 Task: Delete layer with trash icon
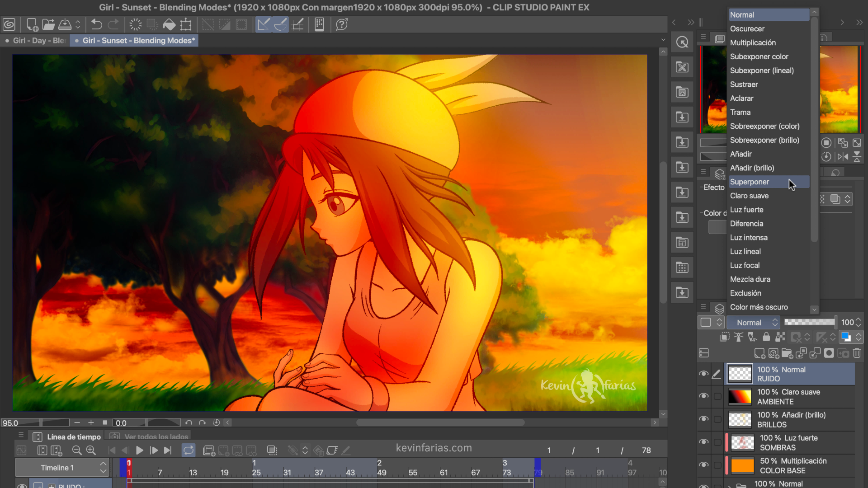coord(857,353)
